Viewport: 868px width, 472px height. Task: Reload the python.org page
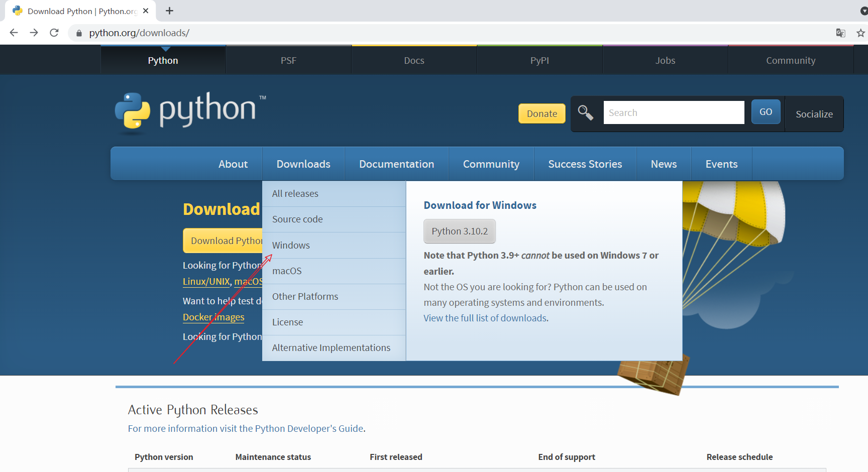coord(54,33)
